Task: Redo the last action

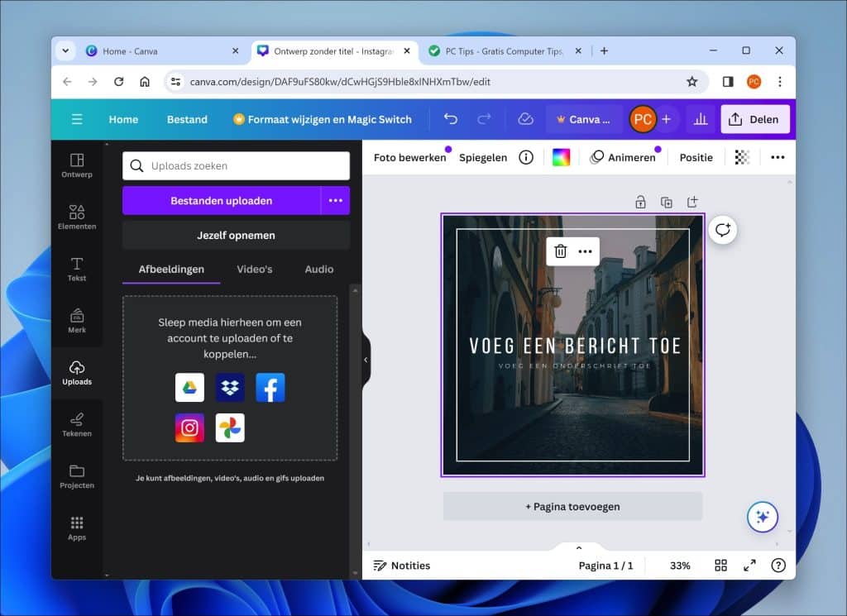Action: coord(484,119)
